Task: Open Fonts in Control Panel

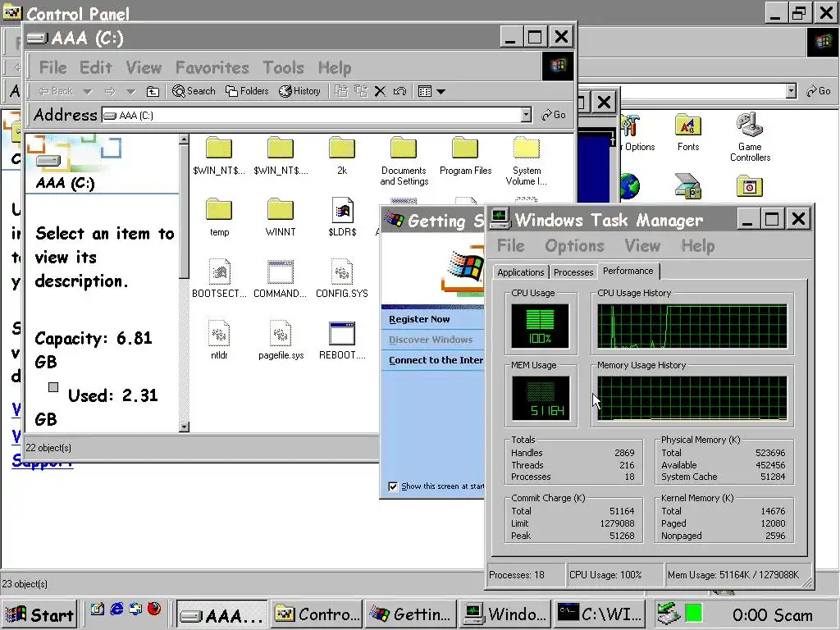Action: point(688,132)
